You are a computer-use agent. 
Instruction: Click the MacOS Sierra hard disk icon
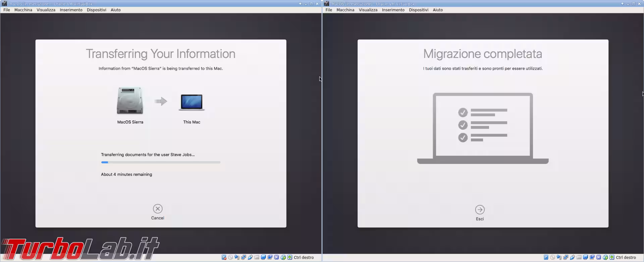point(130,101)
